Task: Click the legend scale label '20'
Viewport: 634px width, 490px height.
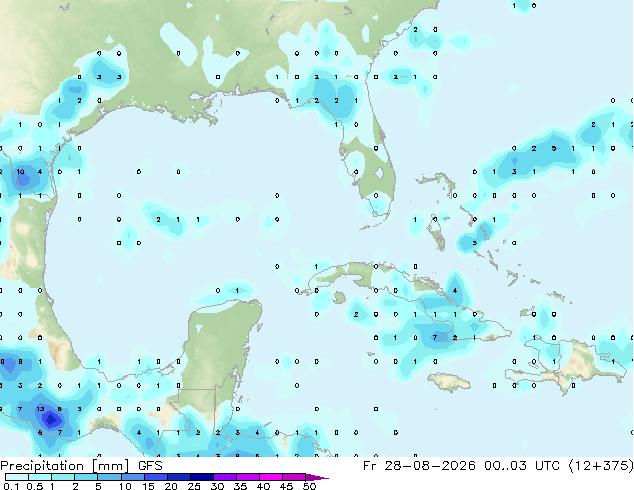Action: [171, 486]
